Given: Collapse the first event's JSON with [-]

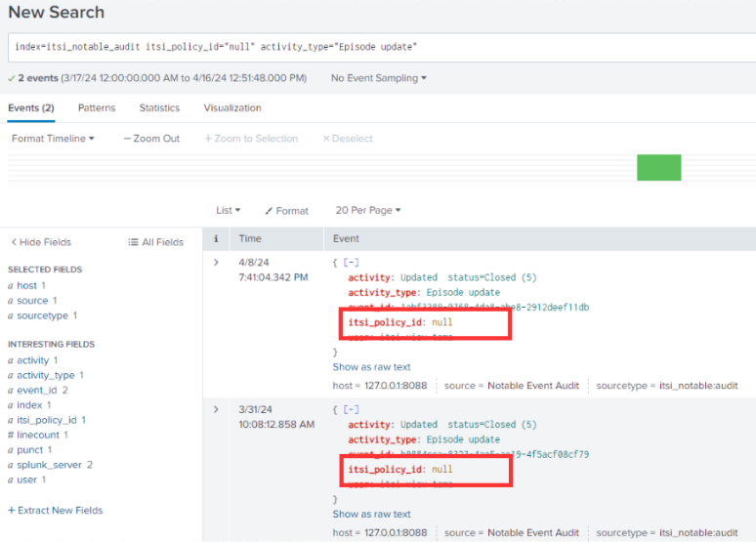Looking at the screenshot, I should (x=350, y=263).
